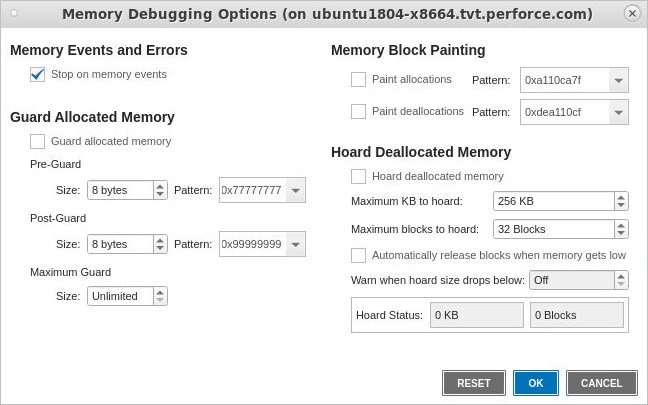
Task: Check the Paint deallocations option
Action: coord(359,111)
